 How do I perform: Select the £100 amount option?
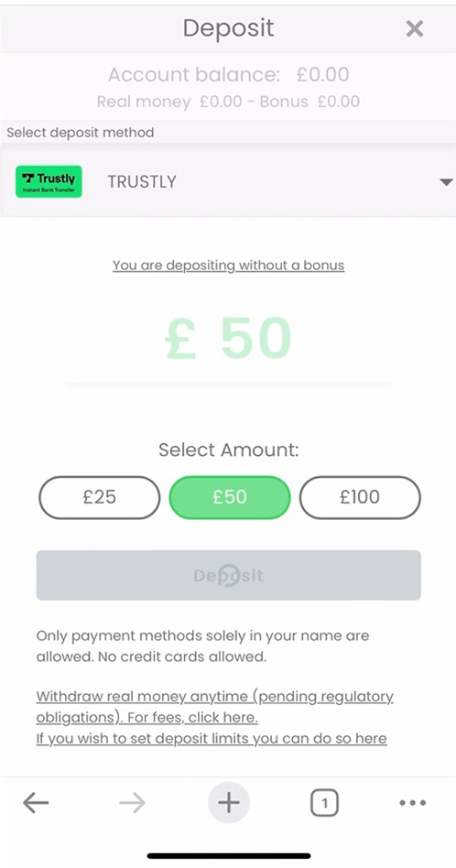coord(360,497)
